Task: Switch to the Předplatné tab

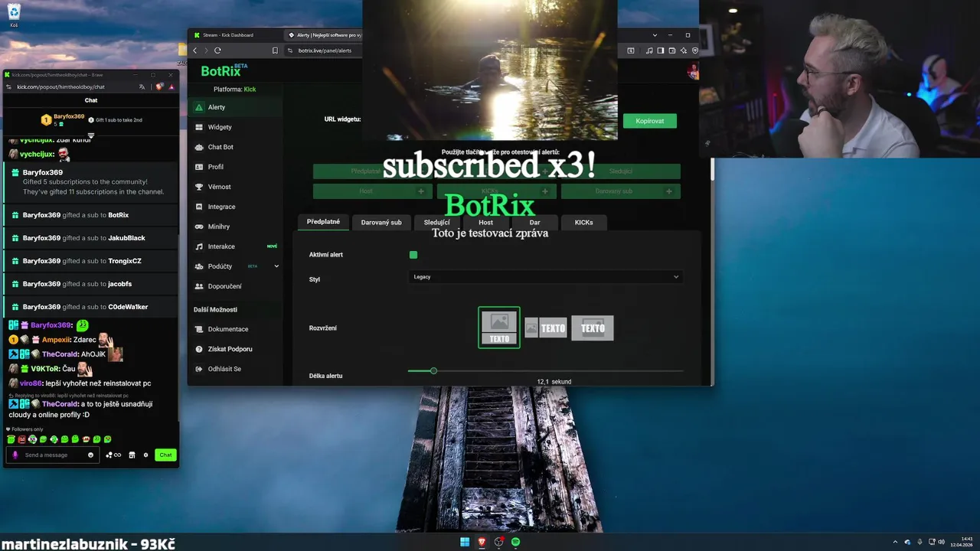Action: click(x=323, y=222)
